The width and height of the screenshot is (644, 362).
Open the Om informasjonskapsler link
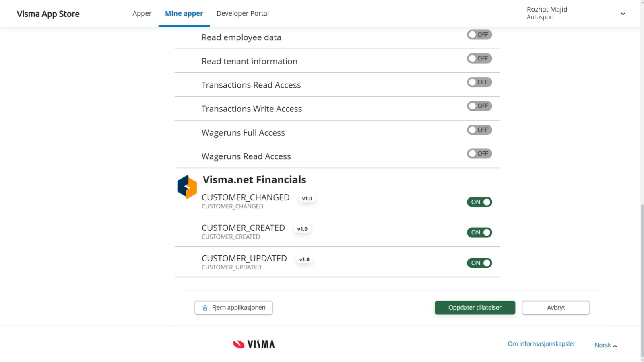(541, 343)
